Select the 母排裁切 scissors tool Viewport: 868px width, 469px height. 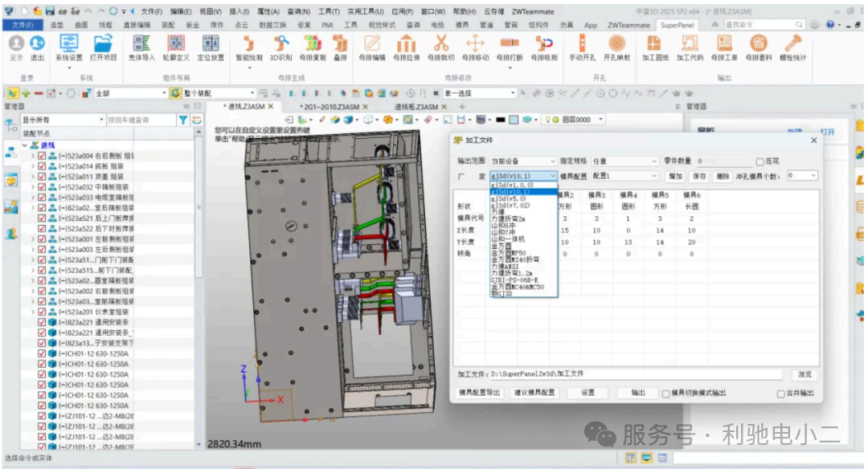[x=440, y=48]
